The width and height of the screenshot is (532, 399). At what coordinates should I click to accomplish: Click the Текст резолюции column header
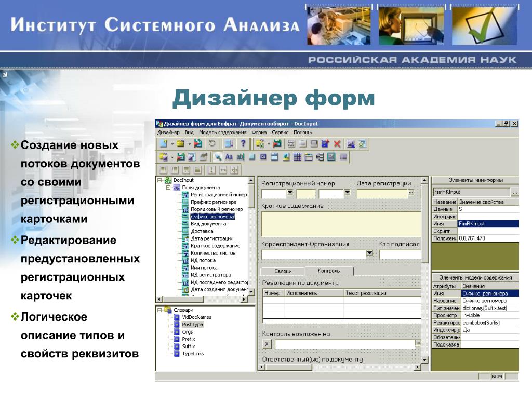click(382, 293)
